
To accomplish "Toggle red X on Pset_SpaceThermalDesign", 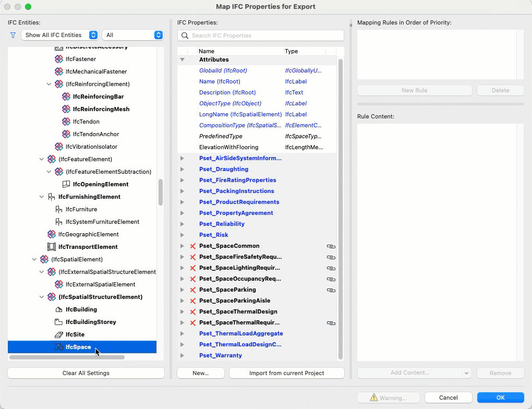I will click(193, 311).
